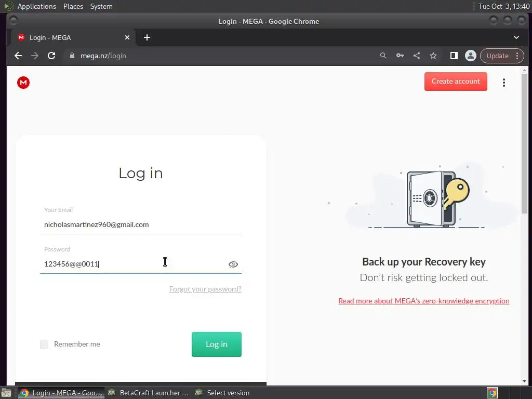Click the clock showing Tue Oct 3
532x399 pixels.
coord(504,6)
